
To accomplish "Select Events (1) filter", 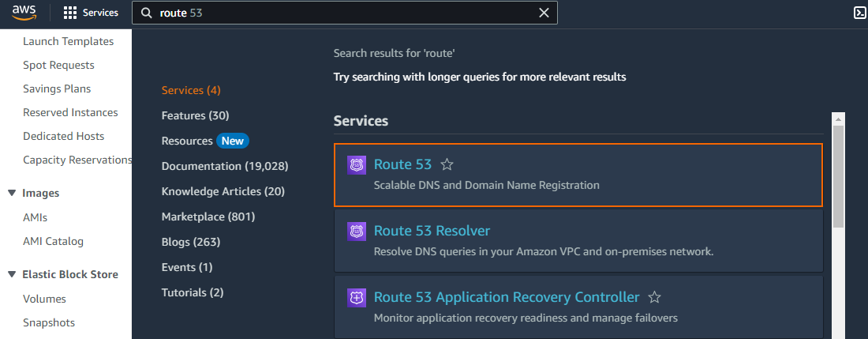I will pos(187,267).
